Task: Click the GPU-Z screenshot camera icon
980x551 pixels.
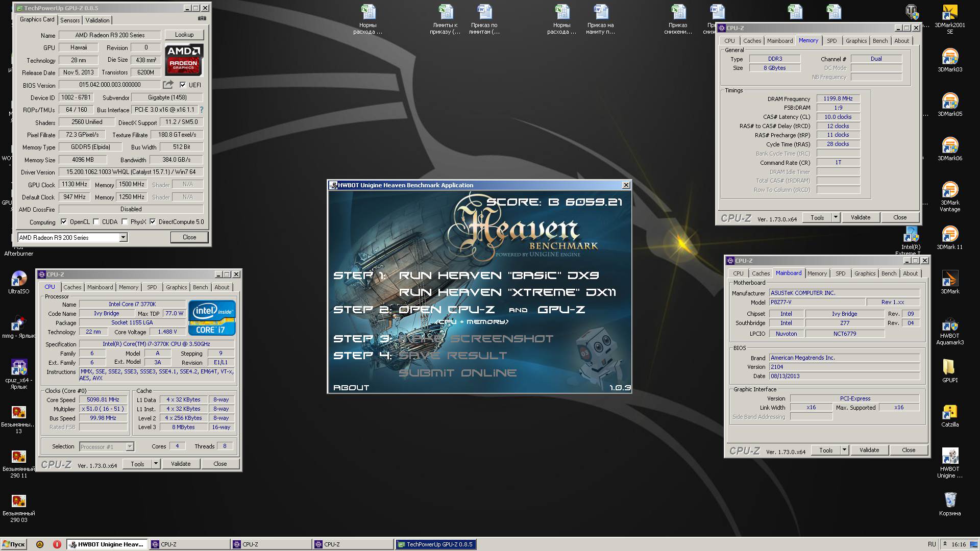Action: [202, 18]
